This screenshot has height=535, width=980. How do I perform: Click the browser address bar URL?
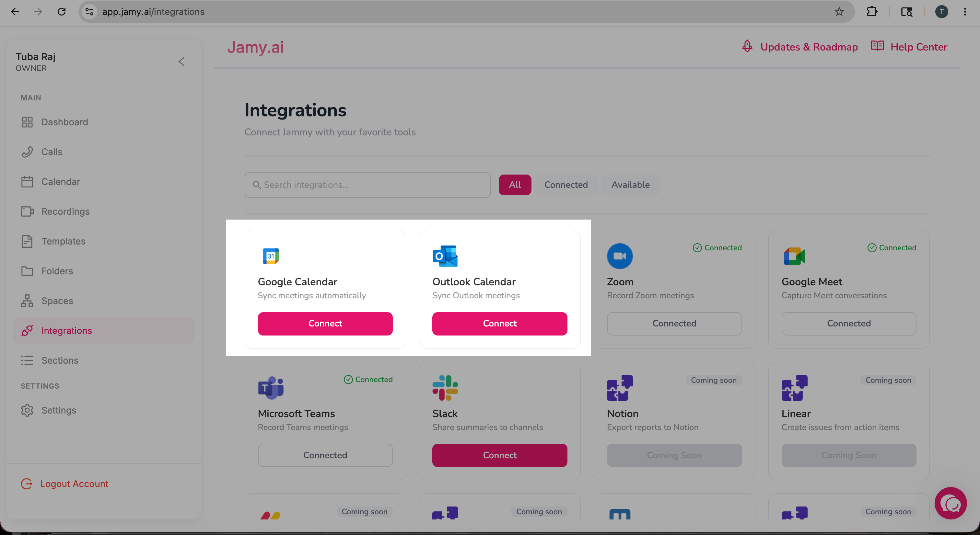pyautogui.click(x=153, y=12)
